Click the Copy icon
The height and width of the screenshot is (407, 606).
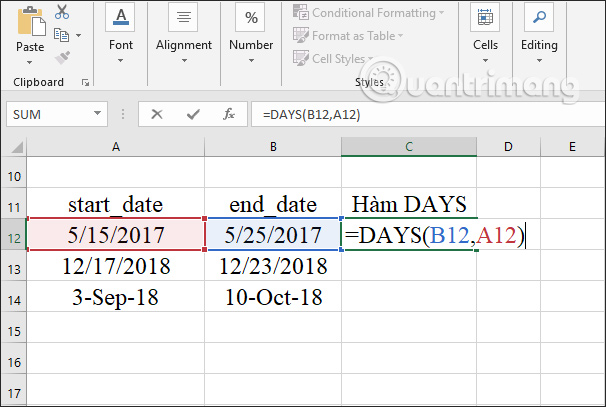coord(61,35)
